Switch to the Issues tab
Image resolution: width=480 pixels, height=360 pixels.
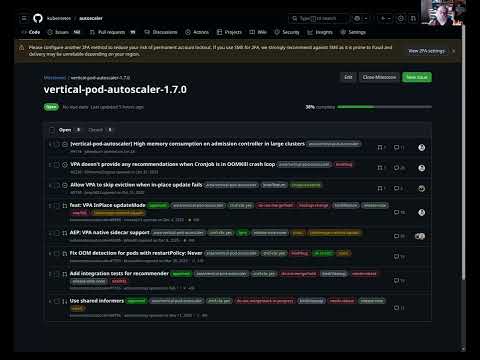click(64, 32)
